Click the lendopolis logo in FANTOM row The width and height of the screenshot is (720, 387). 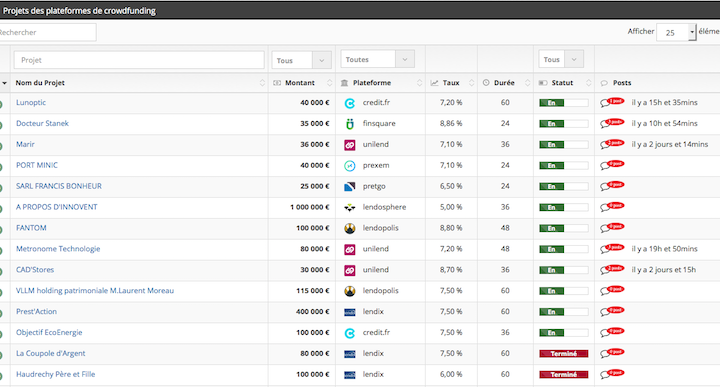click(349, 229)
